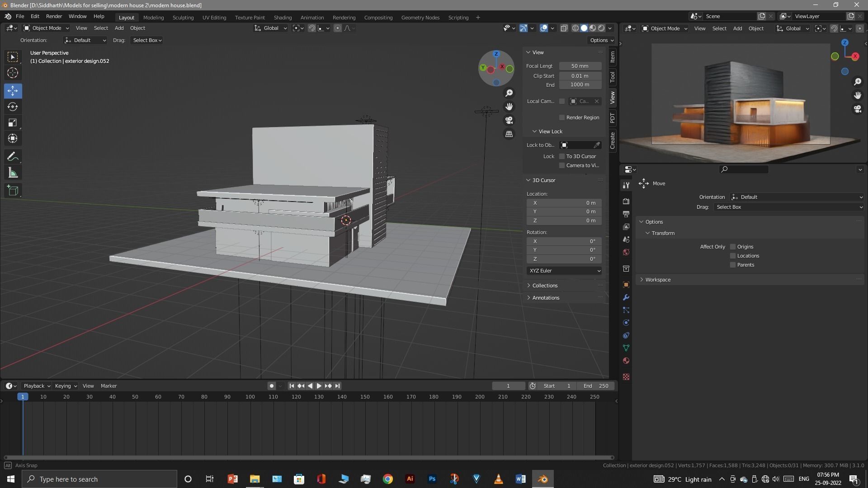Open the World properties tab

626,252
